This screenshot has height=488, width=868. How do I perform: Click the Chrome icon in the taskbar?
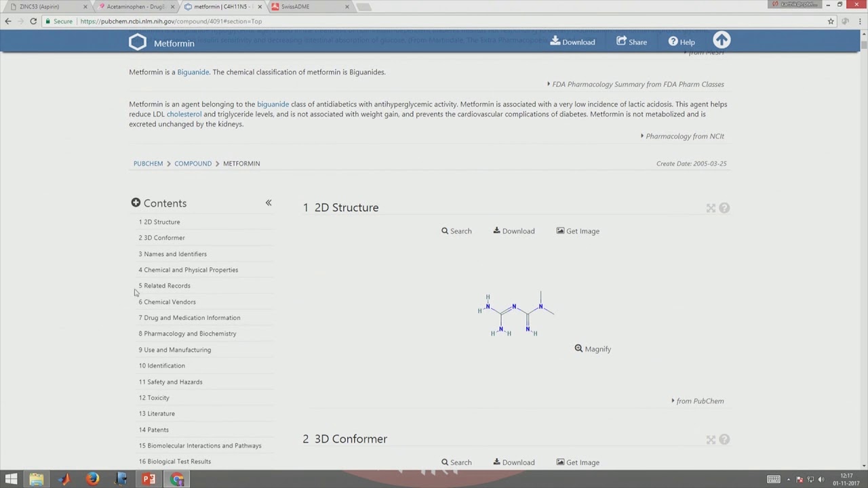click(177, 479)
